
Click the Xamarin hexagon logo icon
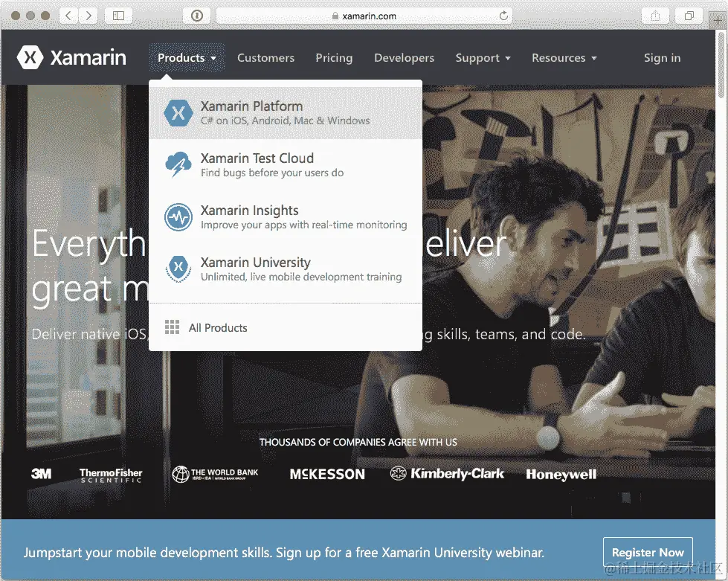click(x=30, y=57)
